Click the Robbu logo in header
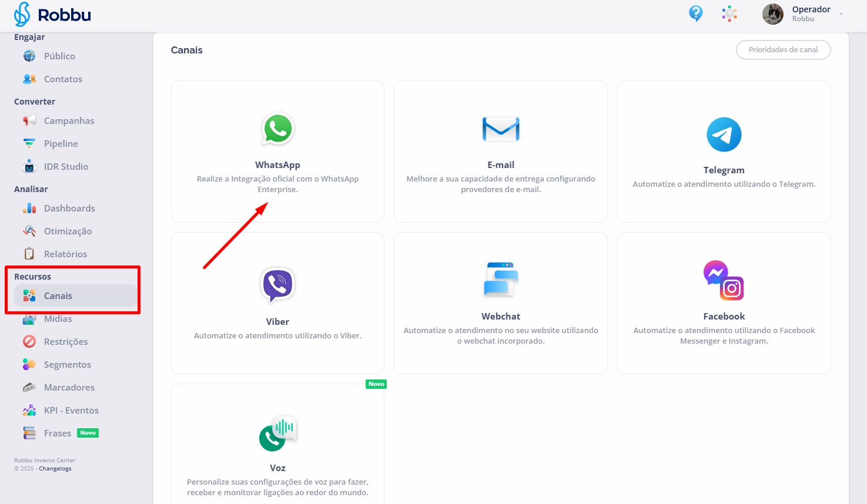 click(x=52, y=15)
